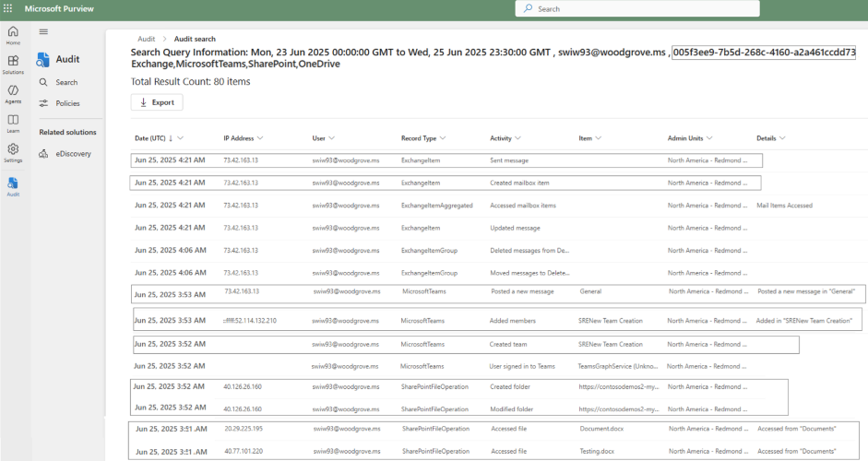Click IP address ::ffff:52.114.132.210
Viewport: 868px width, 461px height.
coord(250,321)
